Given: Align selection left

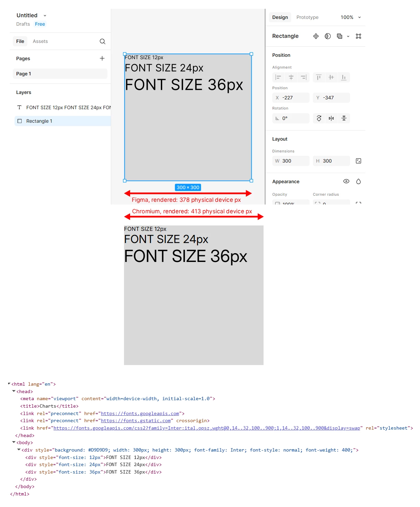Looking at the screenshot, I should coord(278,77).
